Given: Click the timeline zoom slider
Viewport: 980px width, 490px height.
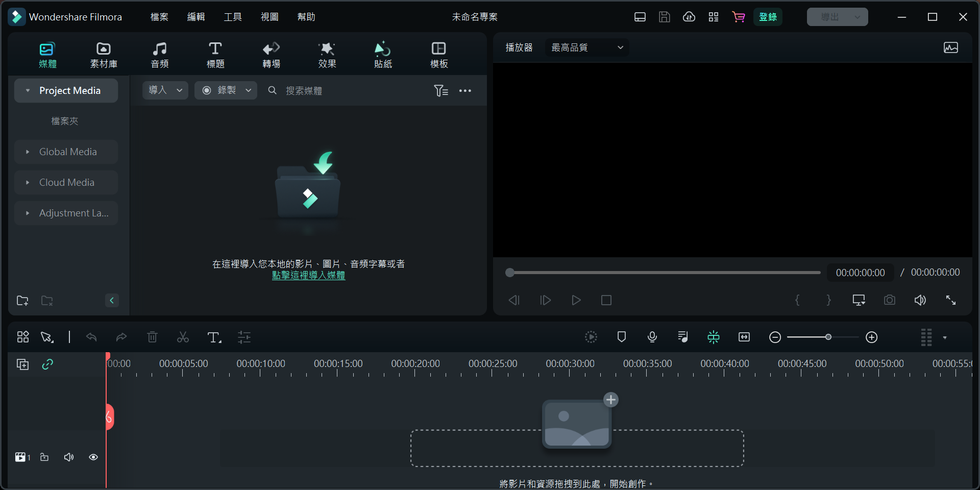Looking at the screenshot, I should click(x=823, y=337).
